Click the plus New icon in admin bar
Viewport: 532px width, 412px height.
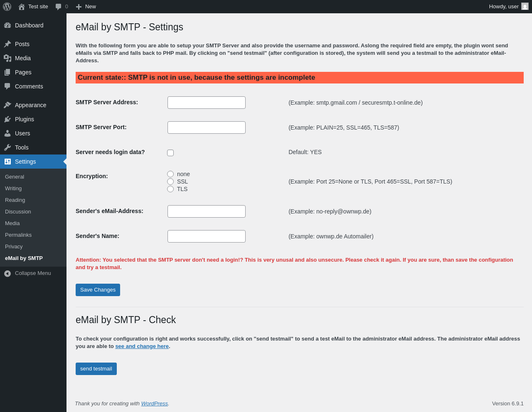click(79, 7)
